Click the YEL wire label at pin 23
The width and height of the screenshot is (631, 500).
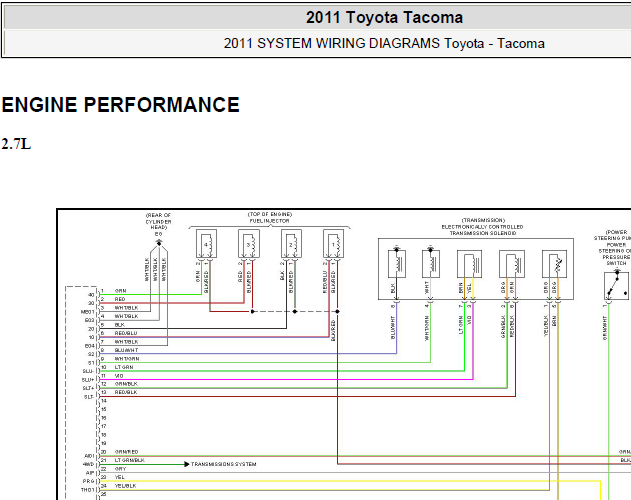pos(120,477)
